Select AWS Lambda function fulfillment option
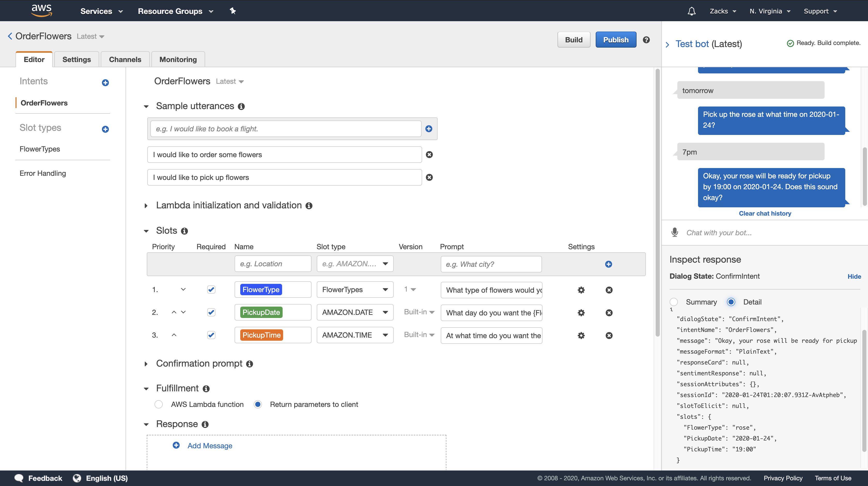The height and width of the screenshot is (486, 868). pos(159,404)
